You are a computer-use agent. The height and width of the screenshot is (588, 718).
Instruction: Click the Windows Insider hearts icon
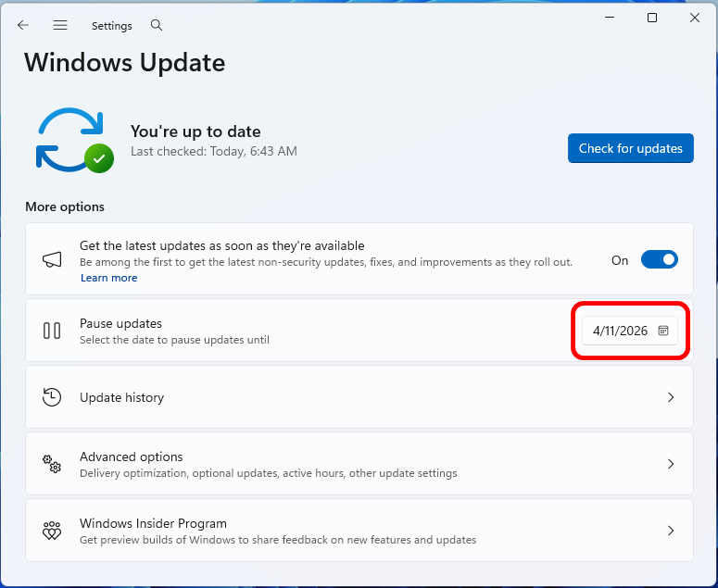[52, 531]
